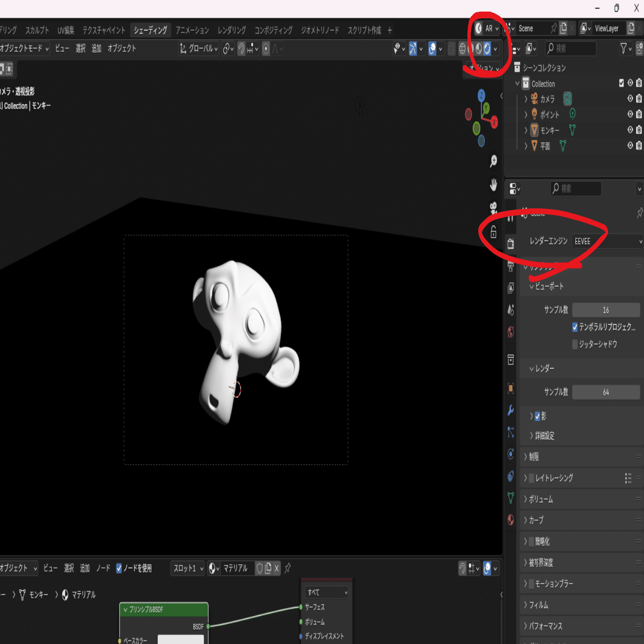Open the Render properties tab icon
The image size is (644, 644).
(x=511, y=244)
